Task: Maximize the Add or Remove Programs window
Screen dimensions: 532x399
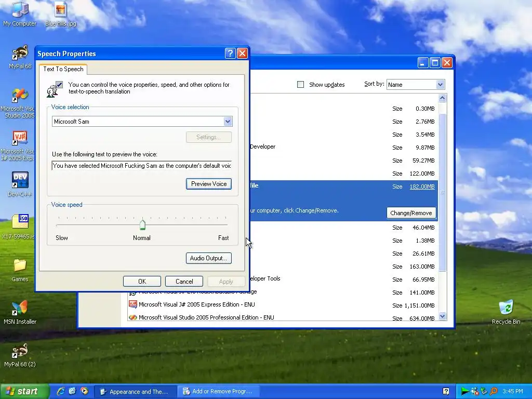Action: [435, 63]
